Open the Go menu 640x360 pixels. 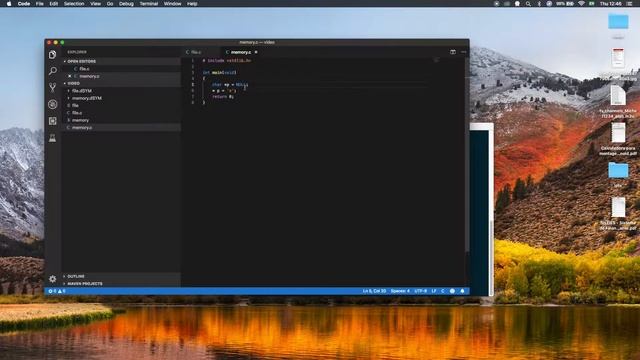pos(110,4)
